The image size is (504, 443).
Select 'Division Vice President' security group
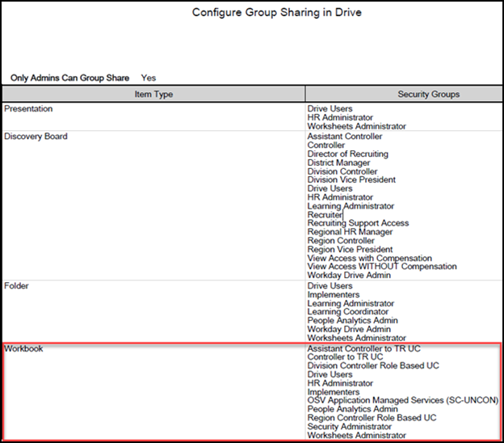click(x=351, y=179)
